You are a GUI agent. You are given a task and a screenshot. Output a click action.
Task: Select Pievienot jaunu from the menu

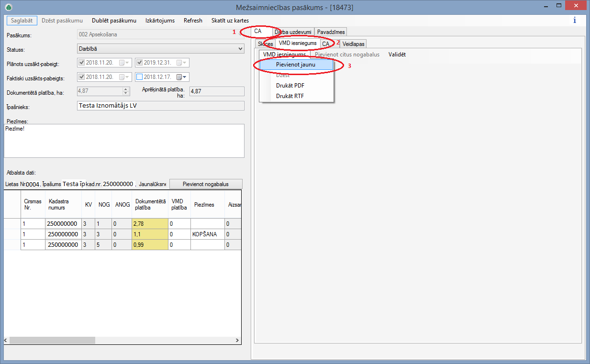295,65
